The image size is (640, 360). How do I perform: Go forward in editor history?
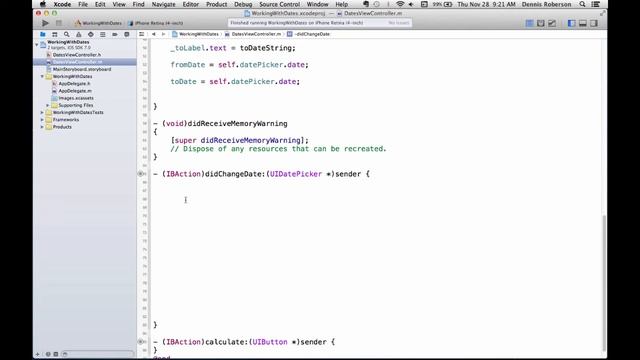163,34
